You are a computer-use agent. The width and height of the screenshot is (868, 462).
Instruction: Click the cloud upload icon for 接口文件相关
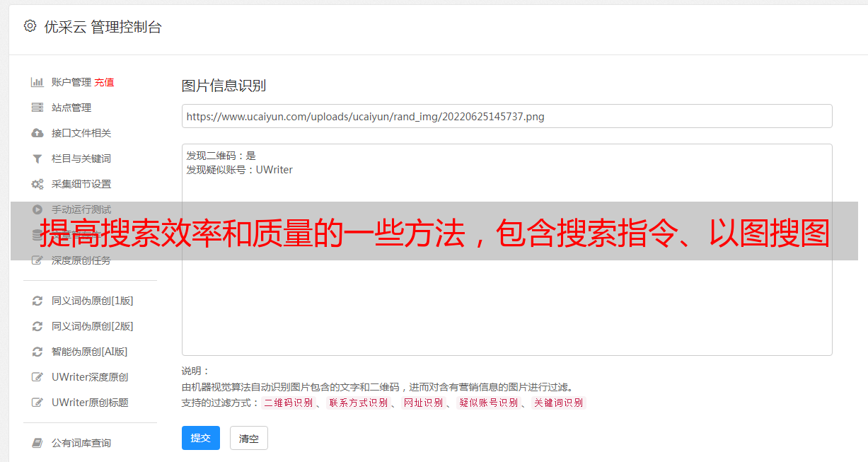click(37, 133)
